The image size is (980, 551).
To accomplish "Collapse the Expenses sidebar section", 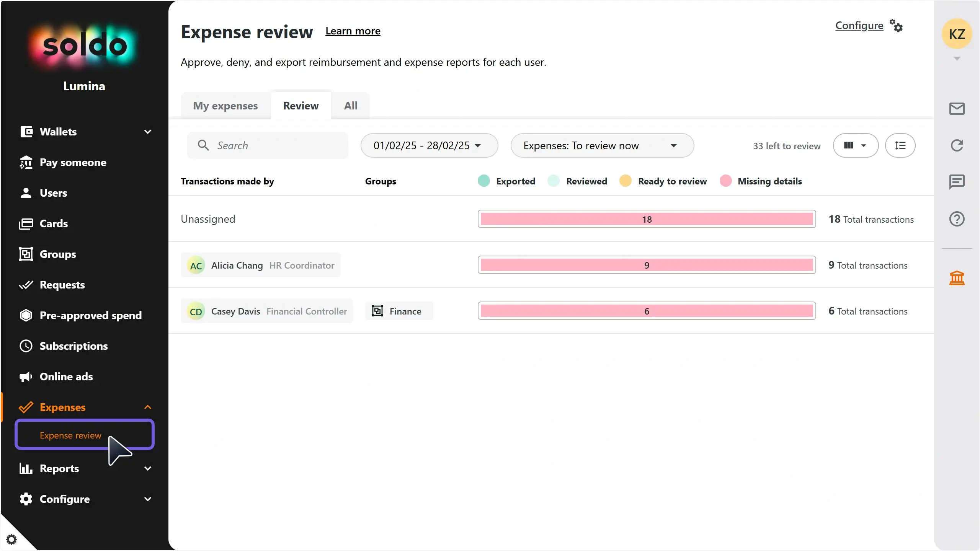I will point(147,407).
